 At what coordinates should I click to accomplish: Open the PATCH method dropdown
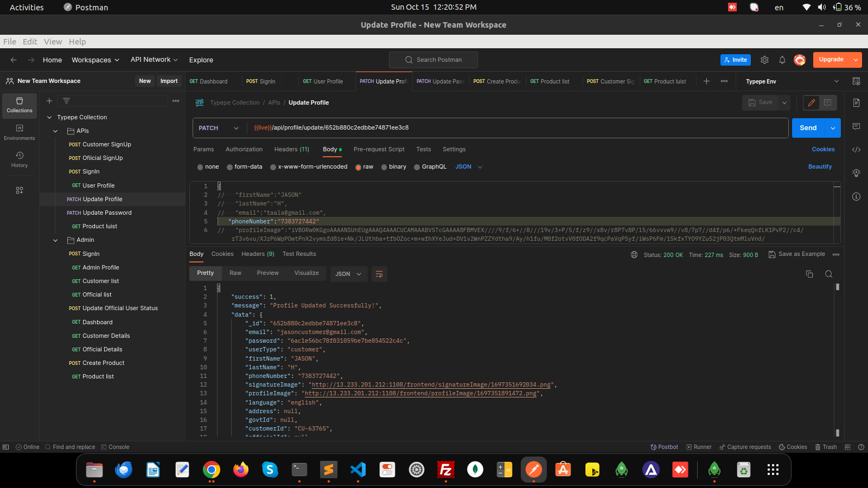(218, 128)
